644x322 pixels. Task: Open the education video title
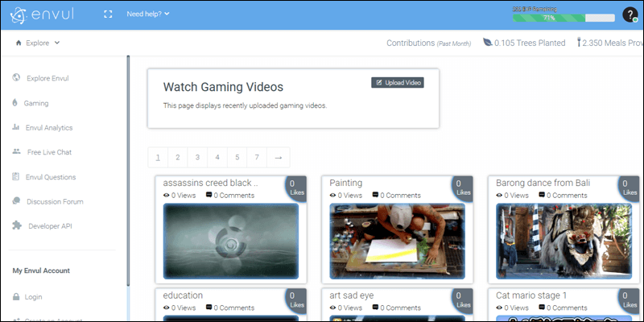pyautogui.click(x=183, y=295)
